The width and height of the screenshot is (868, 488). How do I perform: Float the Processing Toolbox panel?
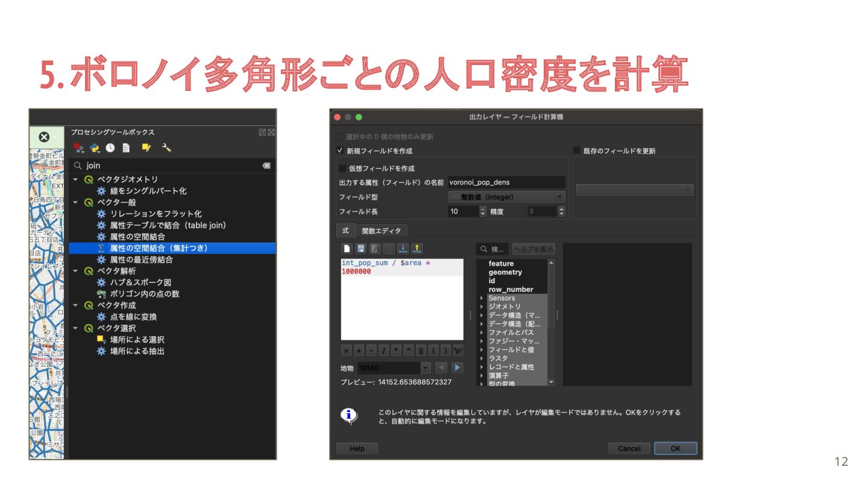point(262,132)
